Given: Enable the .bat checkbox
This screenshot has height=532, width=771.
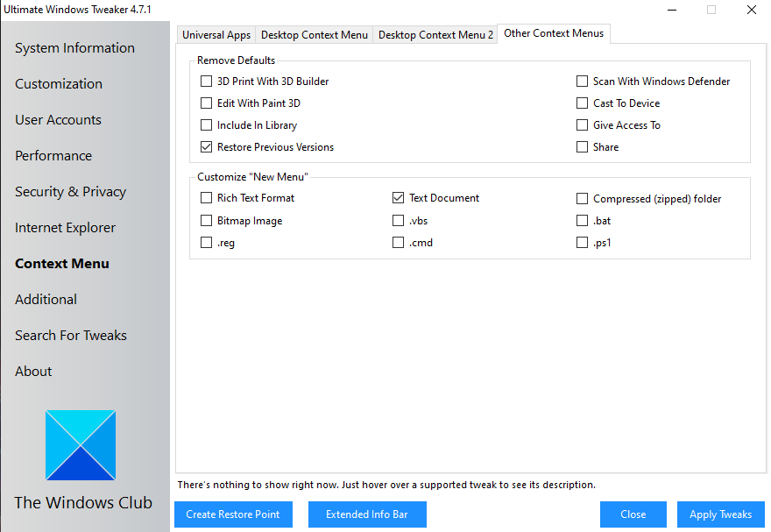Looking at the screenshot, I should [582, 221].
